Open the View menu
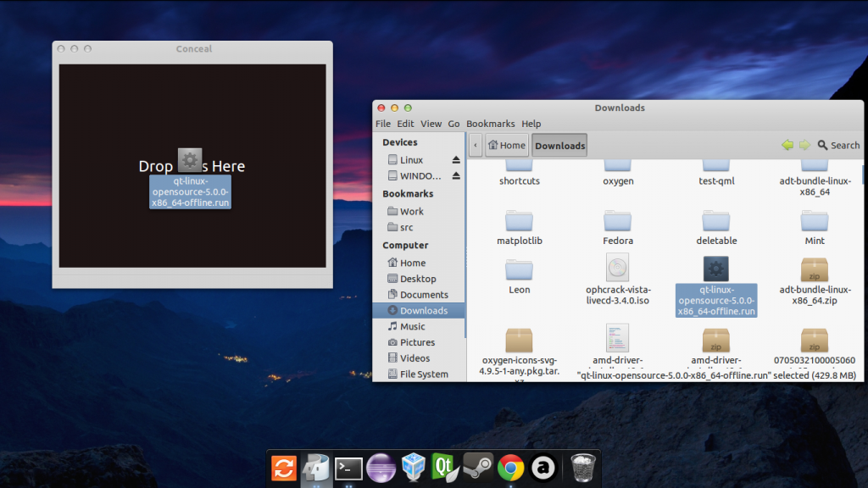This screenshot has height=488, width=868. [x=431, y=124]
